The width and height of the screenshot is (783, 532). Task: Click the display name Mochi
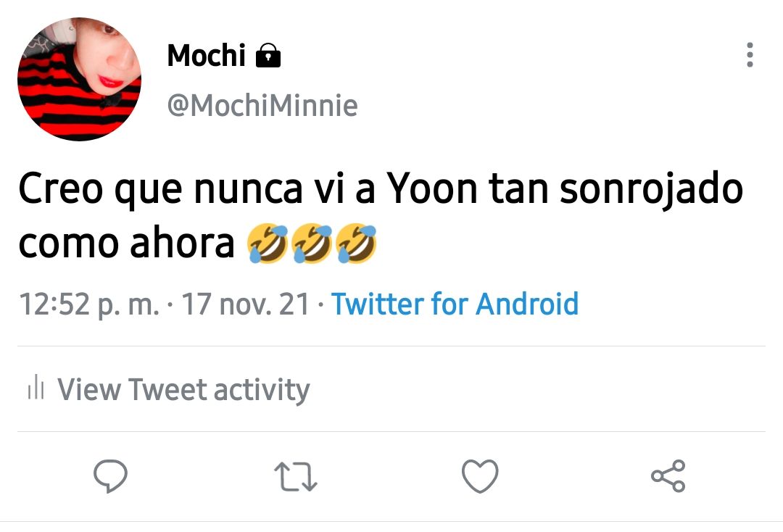tap(206, 55)
